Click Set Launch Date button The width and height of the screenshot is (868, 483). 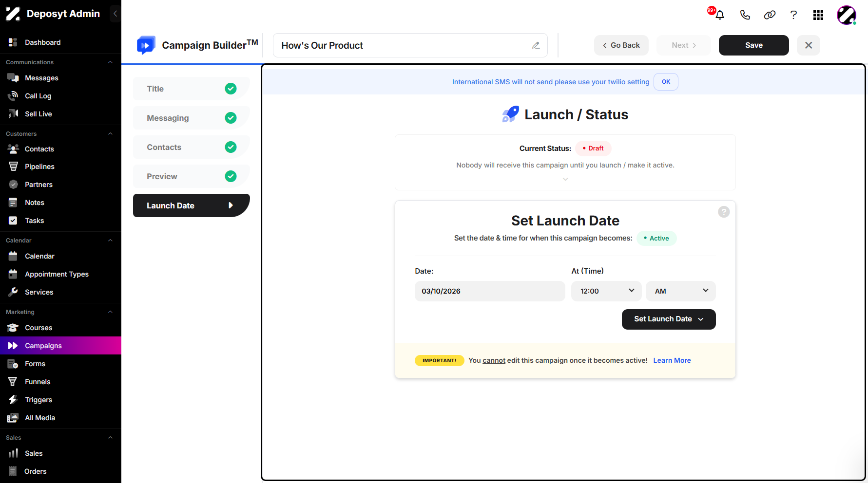[669, 319]
